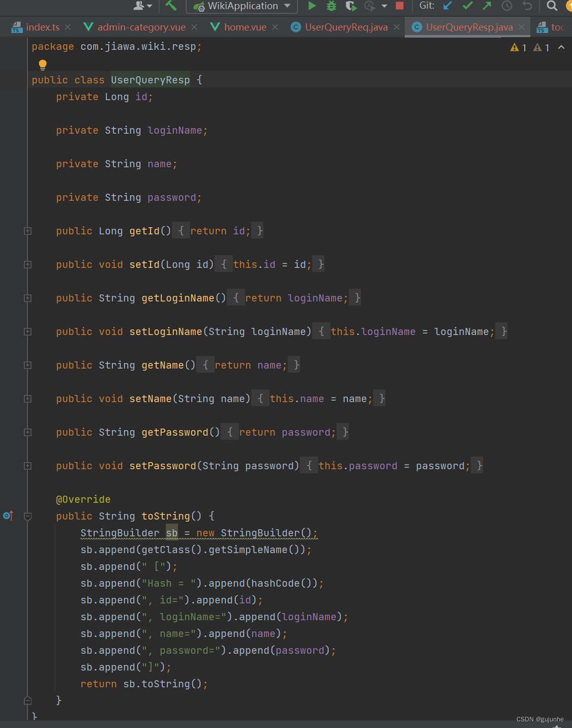Build project using the hammer icon
Viewport: 572px width, 728px height.
(x=171, y=6)
